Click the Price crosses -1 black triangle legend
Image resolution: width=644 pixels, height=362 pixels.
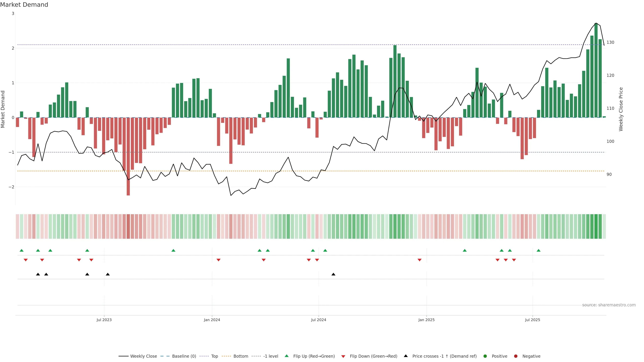tap(406, 356)
